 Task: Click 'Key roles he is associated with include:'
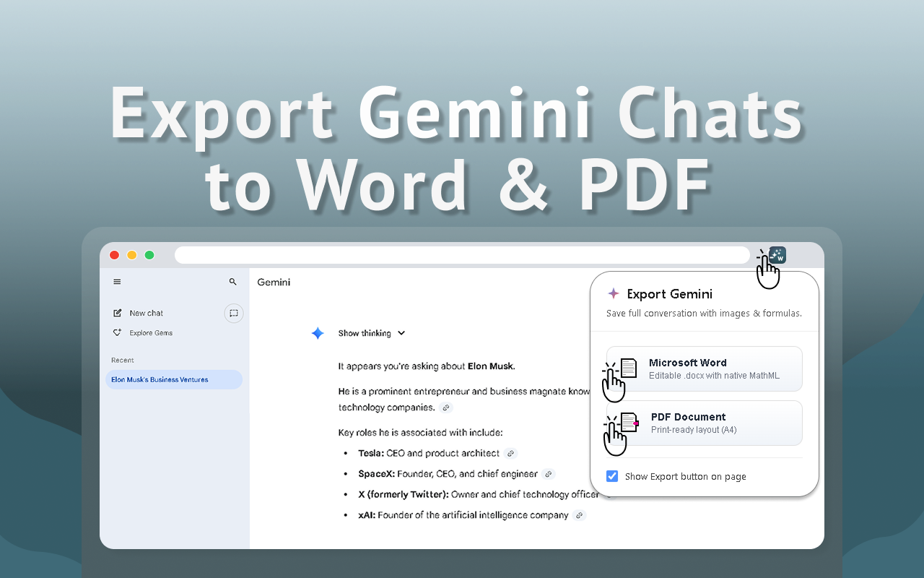click(420, 433)
